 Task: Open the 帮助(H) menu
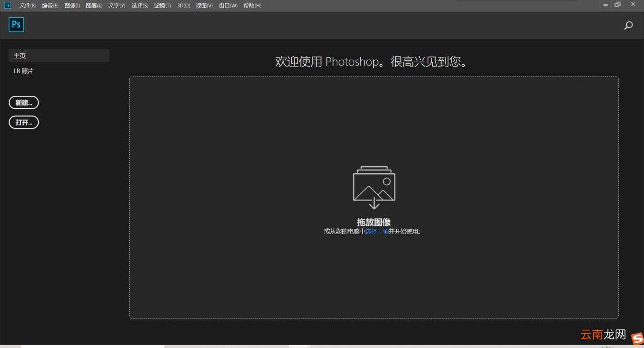[x=253, y=6]
